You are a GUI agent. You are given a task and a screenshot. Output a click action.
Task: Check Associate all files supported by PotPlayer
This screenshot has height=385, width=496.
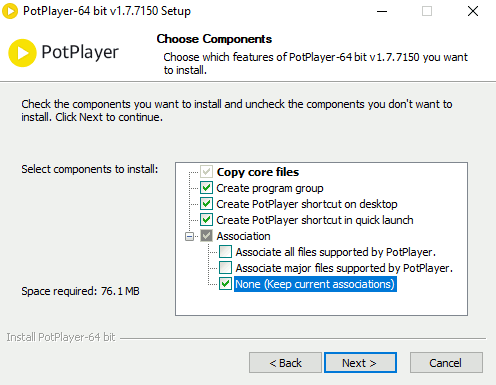tap(225, 252)
